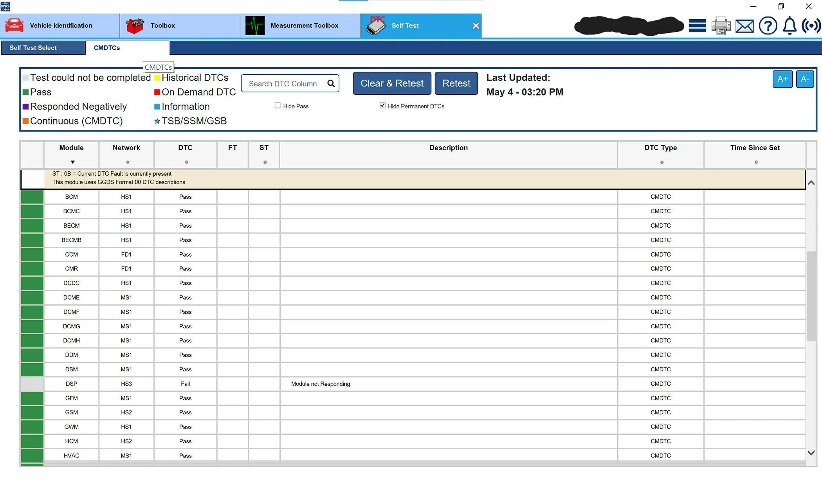Click the Historical DTCs yellow legend
The height and width of the screenshot is (504, 822).
(191, 77)
